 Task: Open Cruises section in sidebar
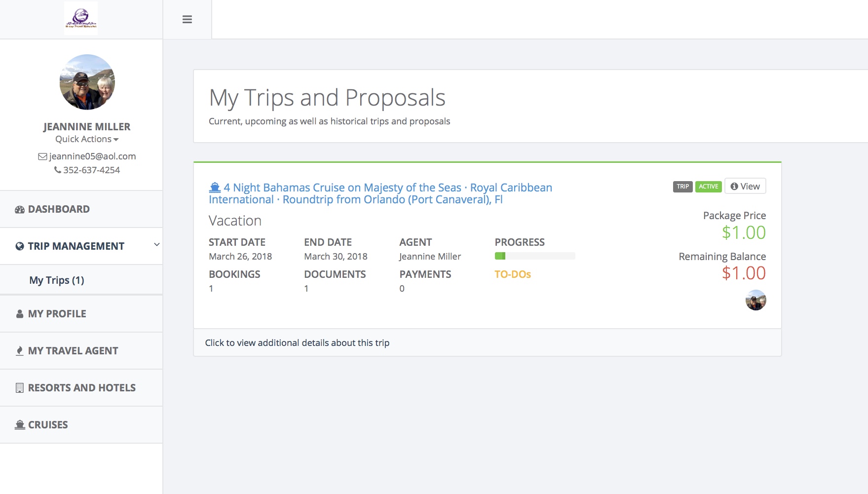point(81,425)
